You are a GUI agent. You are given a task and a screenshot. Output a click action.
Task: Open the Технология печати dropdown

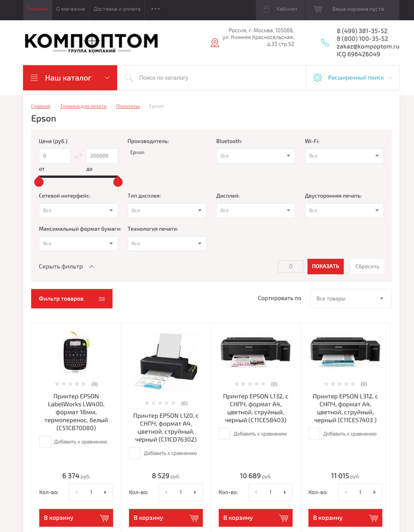(167, 244)
